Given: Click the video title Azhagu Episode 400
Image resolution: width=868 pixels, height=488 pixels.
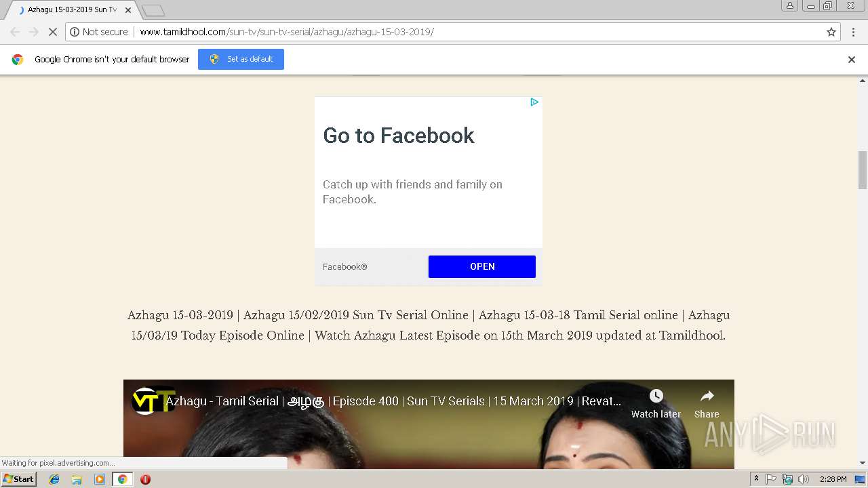Looking at the screenshot, I should (x=393, y=401).
